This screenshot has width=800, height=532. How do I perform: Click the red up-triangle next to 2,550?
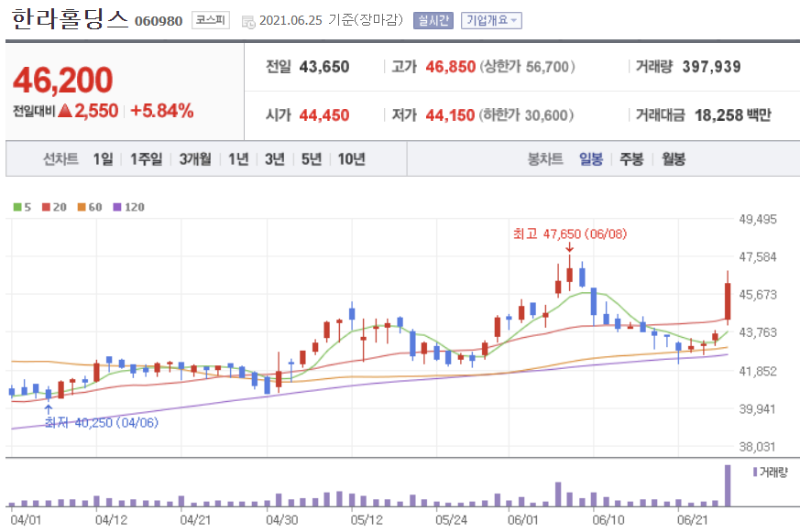click(65, 110)
